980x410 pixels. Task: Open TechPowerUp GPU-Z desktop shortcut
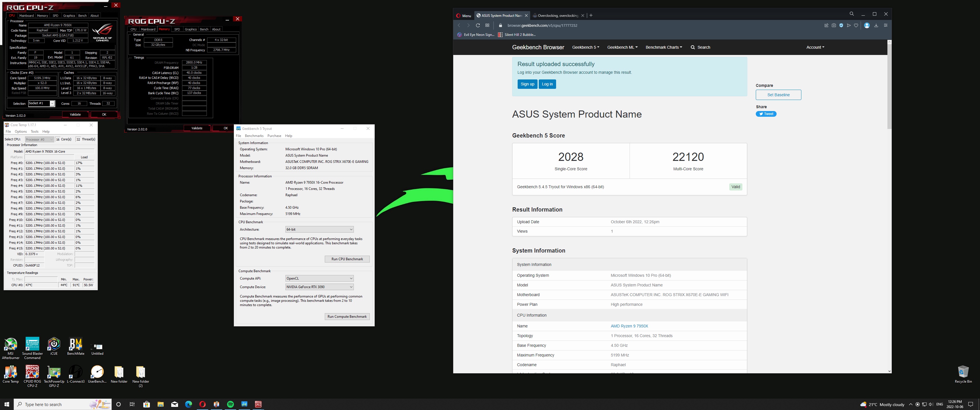54,376
